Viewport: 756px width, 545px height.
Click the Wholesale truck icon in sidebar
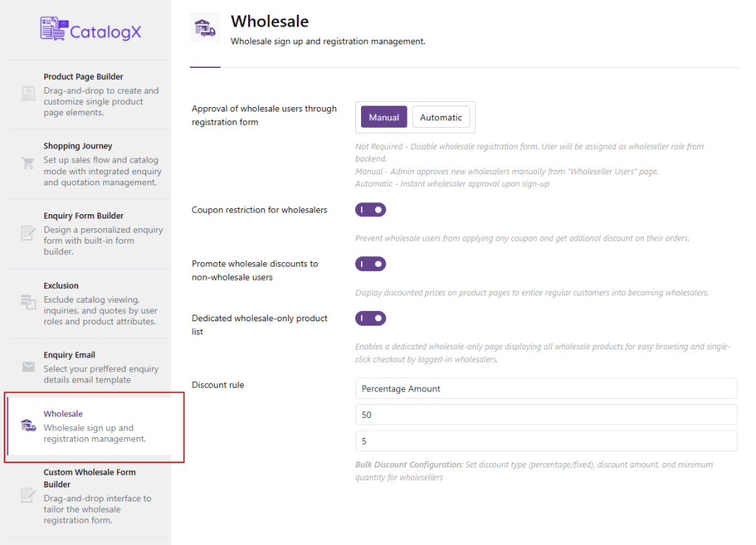28,425
